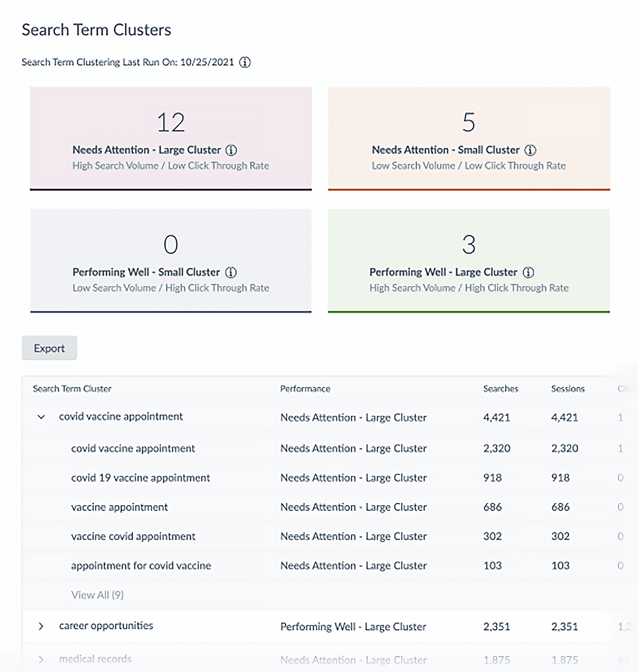This screenshot has width=638, height=672.
Task: Click the Export button
Action: 49,348
